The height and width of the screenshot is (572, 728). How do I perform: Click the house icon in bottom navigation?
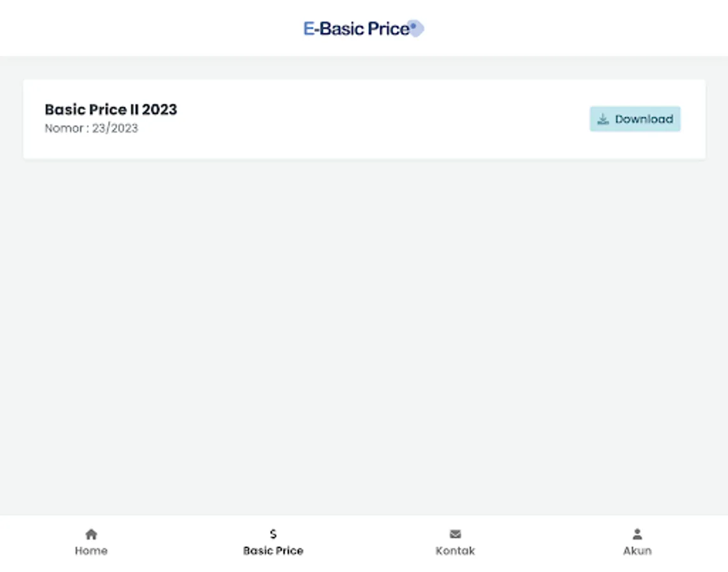[91, 535]
